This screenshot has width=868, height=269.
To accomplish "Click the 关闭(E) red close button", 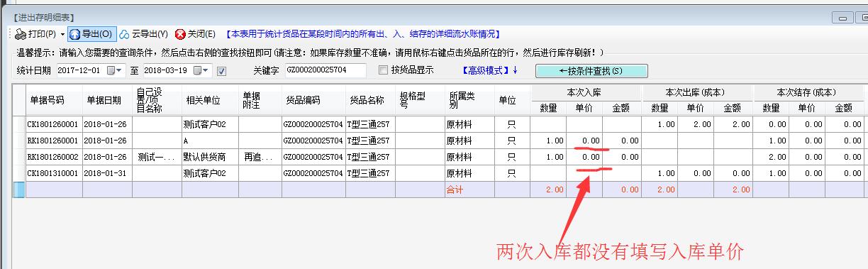I will [196, 34].
